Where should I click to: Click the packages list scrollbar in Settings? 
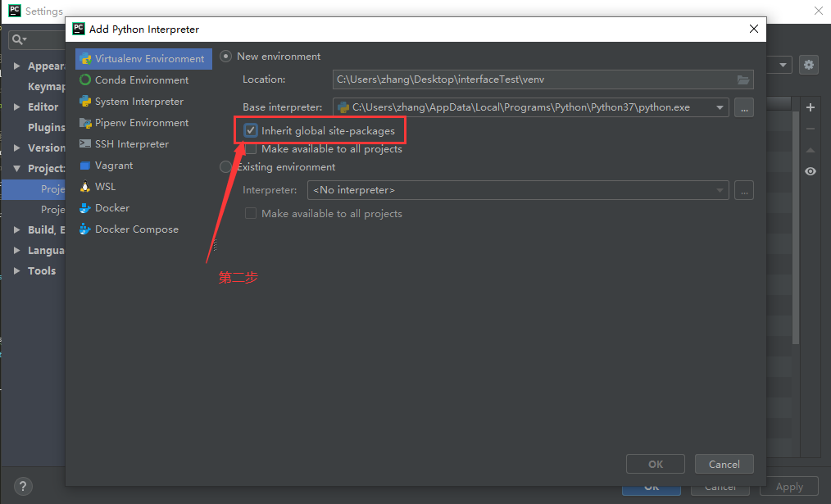point(796,228)
